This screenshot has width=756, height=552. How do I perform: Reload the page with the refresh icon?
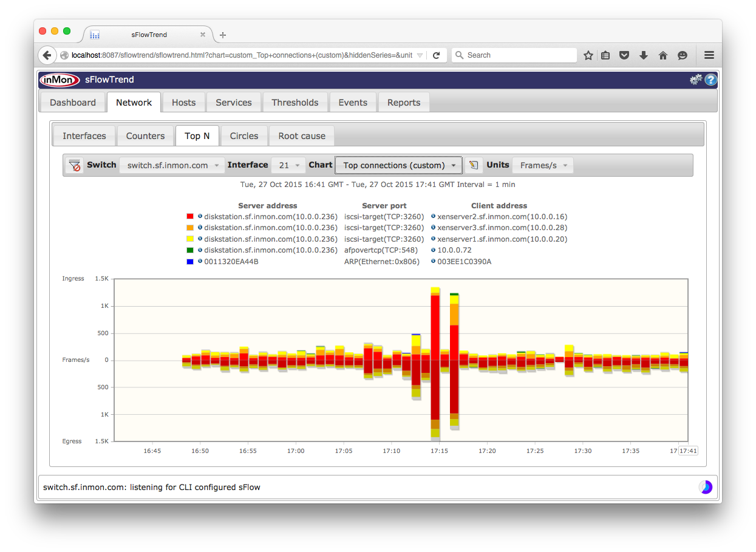point(436,55)
